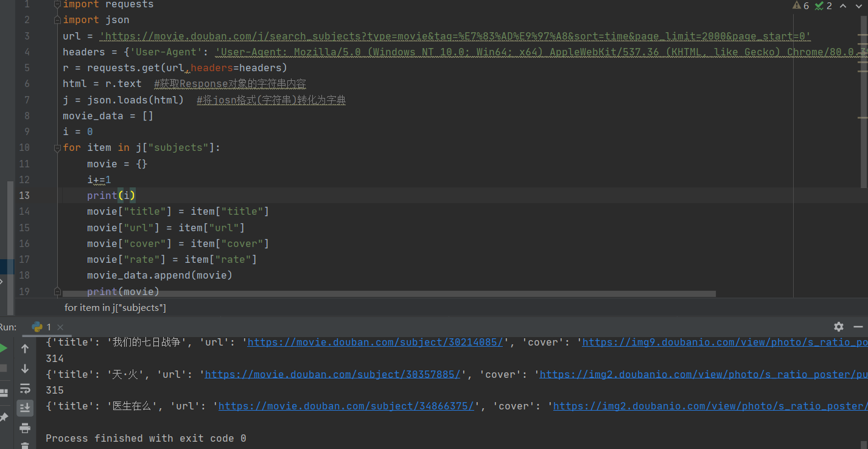Collapse the import block fold marker at line 1

click(x=57, y=4)
